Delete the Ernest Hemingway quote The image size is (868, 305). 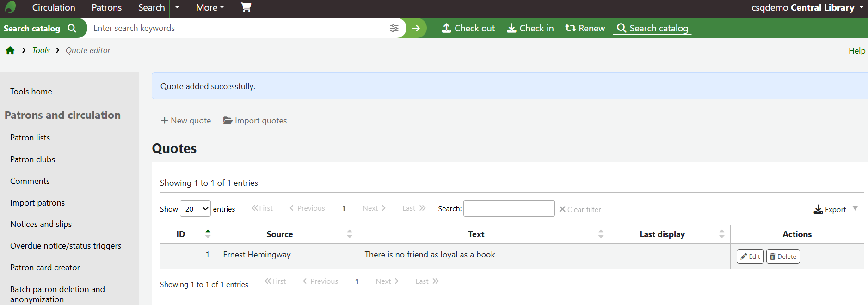(x=783, y=256)
